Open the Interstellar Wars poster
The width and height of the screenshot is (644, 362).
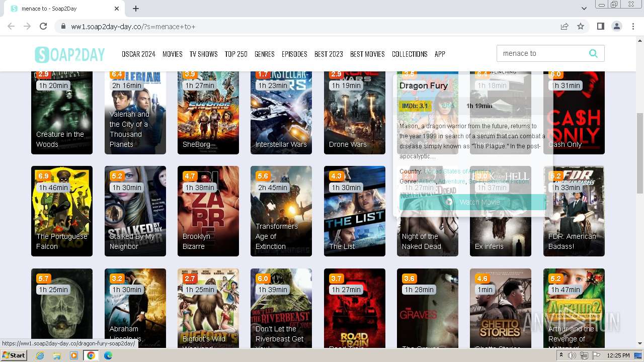tap(281, 113)
